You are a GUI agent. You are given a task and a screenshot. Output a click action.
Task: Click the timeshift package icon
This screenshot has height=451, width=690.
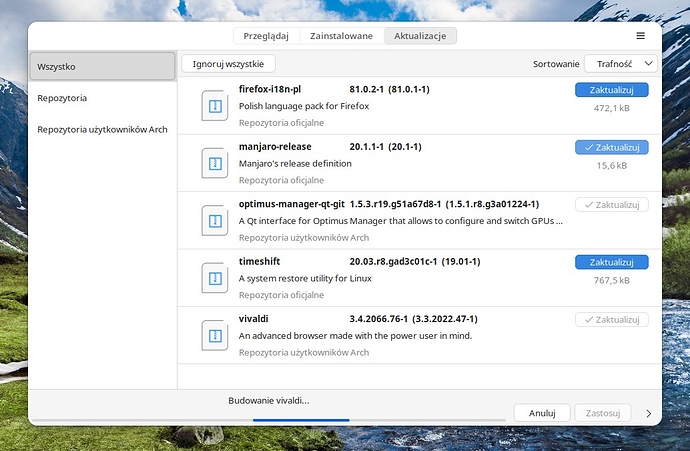point(215,278)
